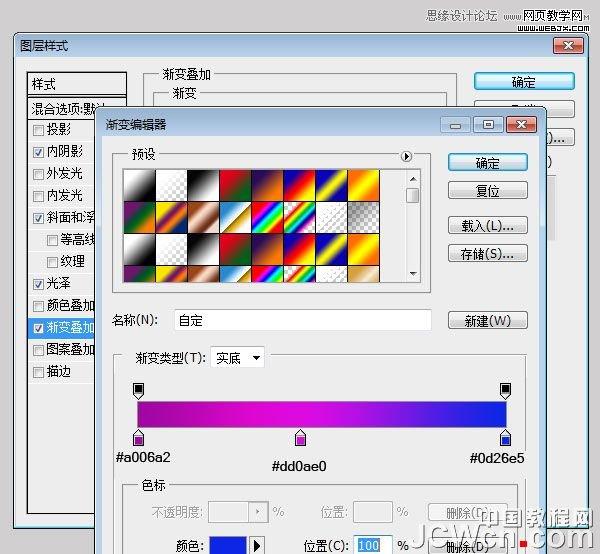Image resolution: width=600 pixels, height=554 pixels.
Task: Click the 位置(C) position field showing 100
Action: [372, 545]
